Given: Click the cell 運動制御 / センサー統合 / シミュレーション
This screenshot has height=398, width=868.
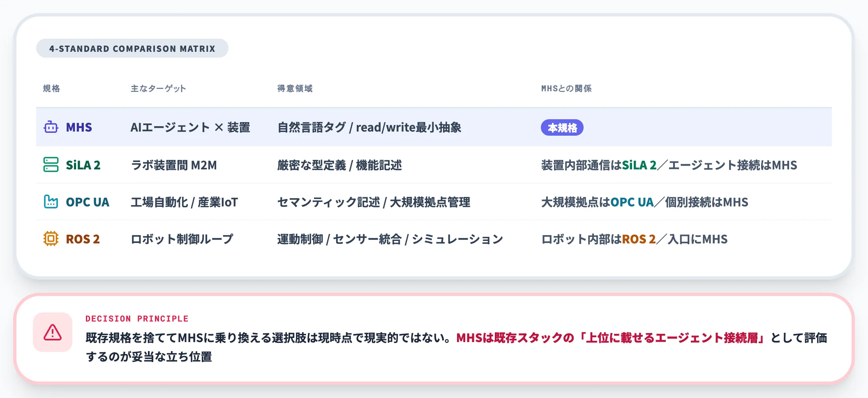Looking at the screenshot, I should pos(390,239).
